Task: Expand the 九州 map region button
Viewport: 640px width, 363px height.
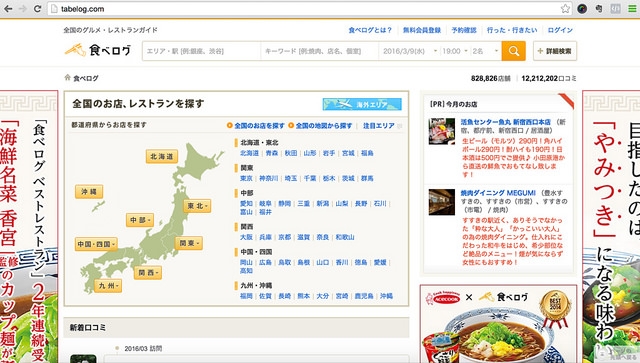Action: click(x=108, y=286)
